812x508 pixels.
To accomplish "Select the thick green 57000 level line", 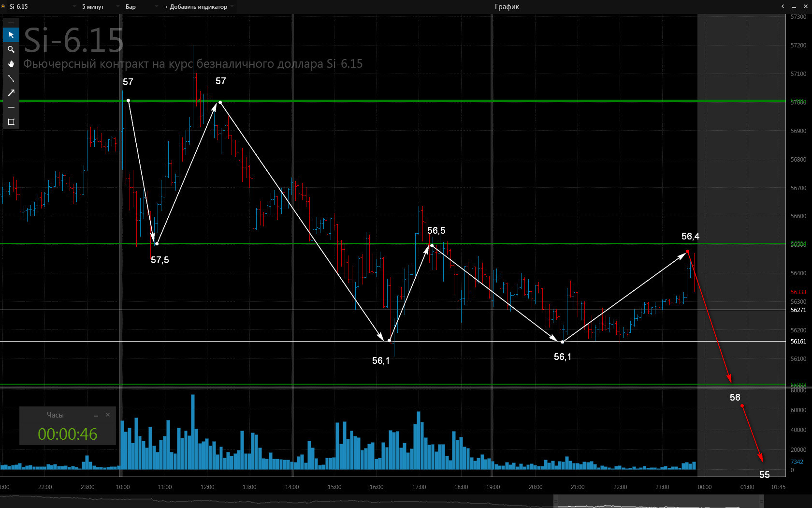I will (392, 101).
